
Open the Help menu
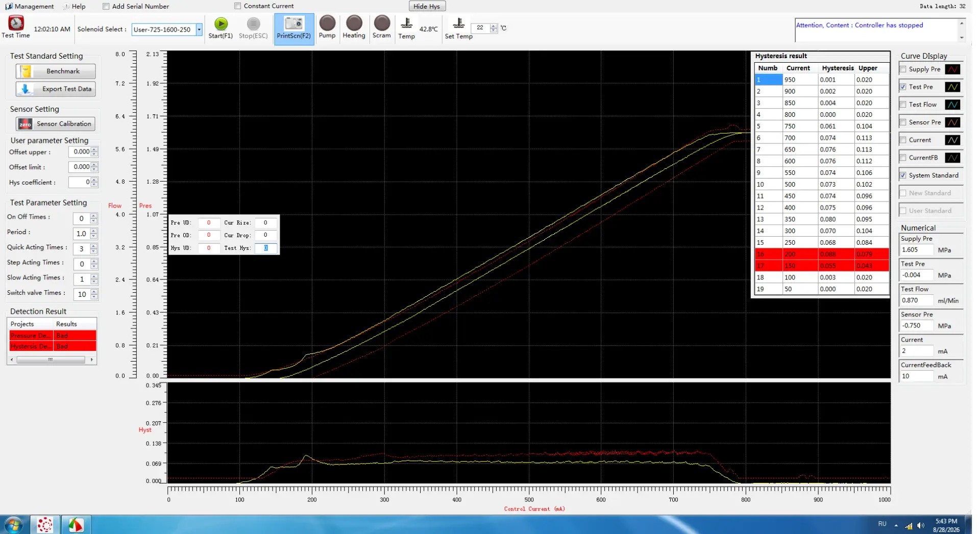75,6
